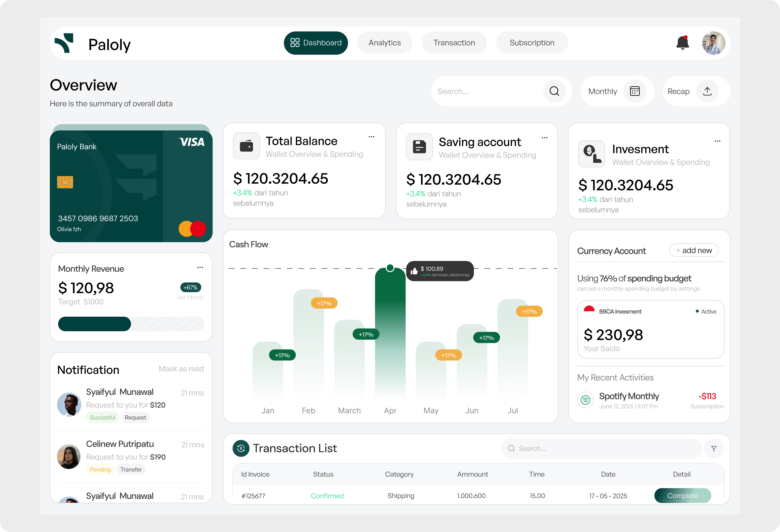Click the Monthly Revenue progress bar

click(x=131, y=324)
